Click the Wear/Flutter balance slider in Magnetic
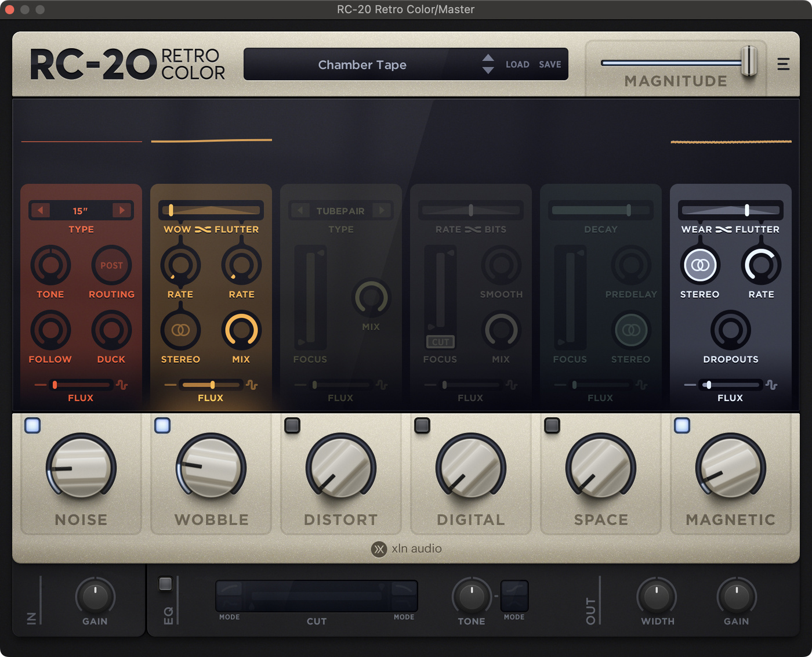Viewport: 812px width, 657px height. 731,210
